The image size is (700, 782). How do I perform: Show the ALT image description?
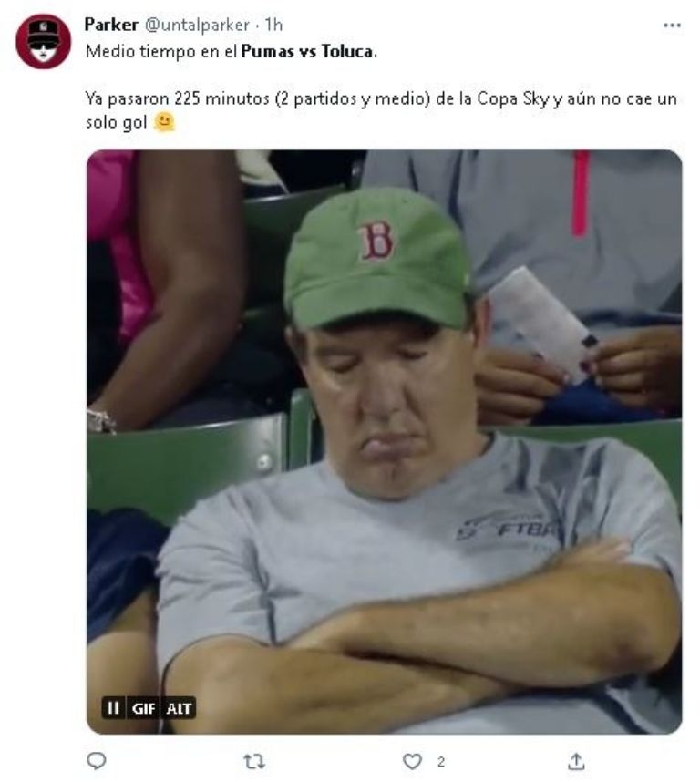pyautogui.click(x=179, y=708)
